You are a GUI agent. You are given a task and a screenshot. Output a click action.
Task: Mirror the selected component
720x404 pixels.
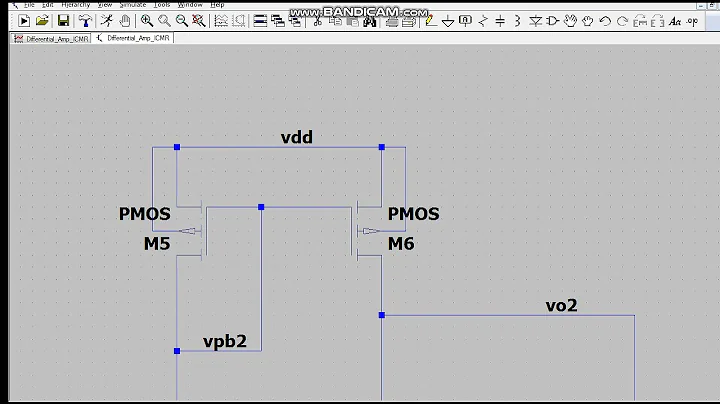[x=658, y=21]
